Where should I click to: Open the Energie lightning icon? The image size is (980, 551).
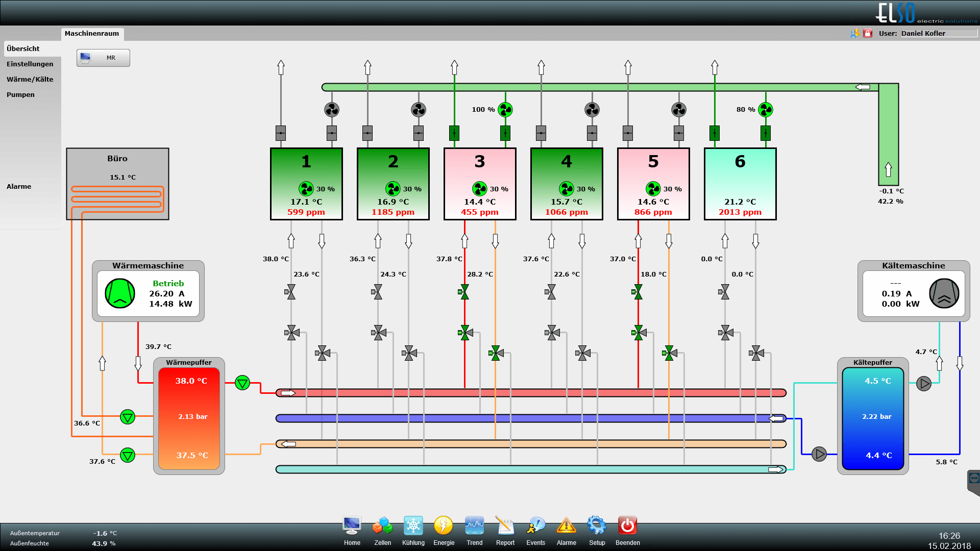tap(444, 526)
